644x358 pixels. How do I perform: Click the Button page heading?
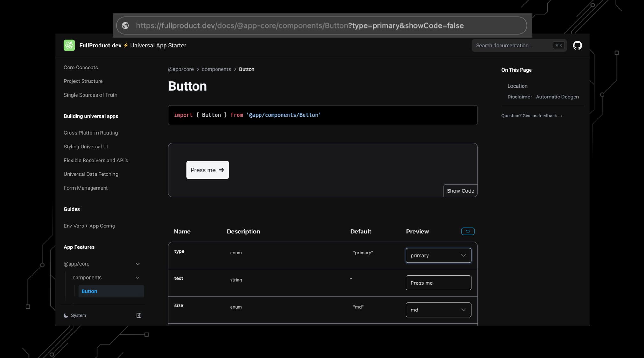click(x=187, y=86)
